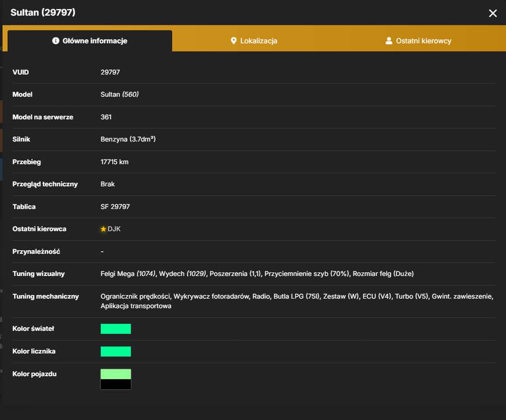
Task: Click the mileage value 17715 km
Action: (114, 162)
